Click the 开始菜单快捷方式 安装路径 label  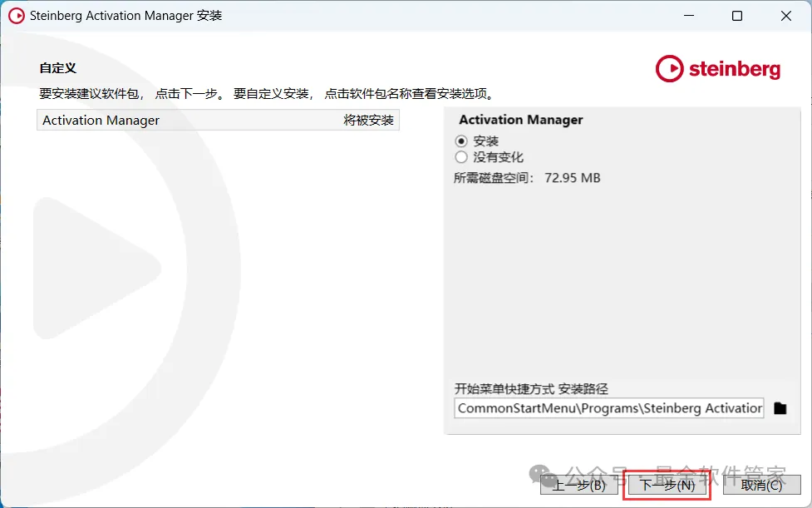[531, 388]
